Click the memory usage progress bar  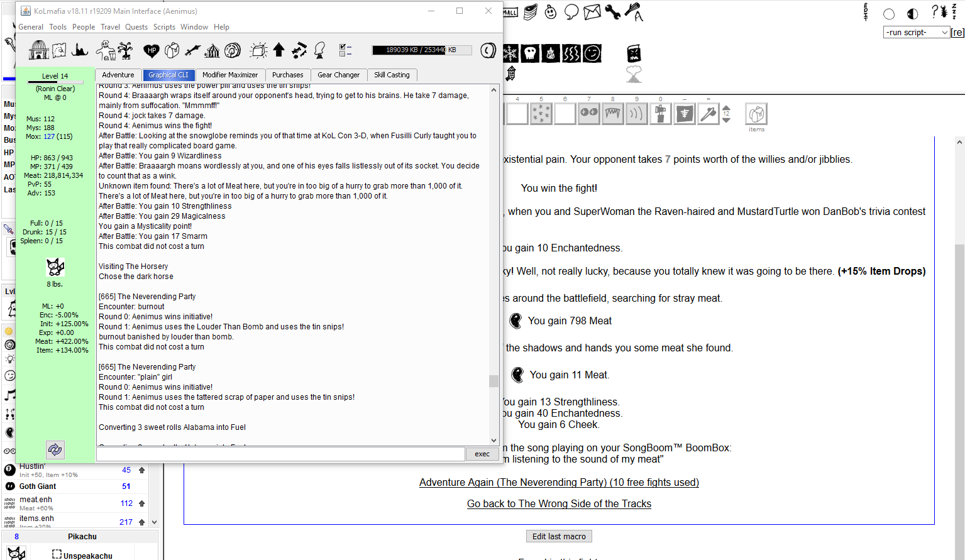[x=421, y=50]
